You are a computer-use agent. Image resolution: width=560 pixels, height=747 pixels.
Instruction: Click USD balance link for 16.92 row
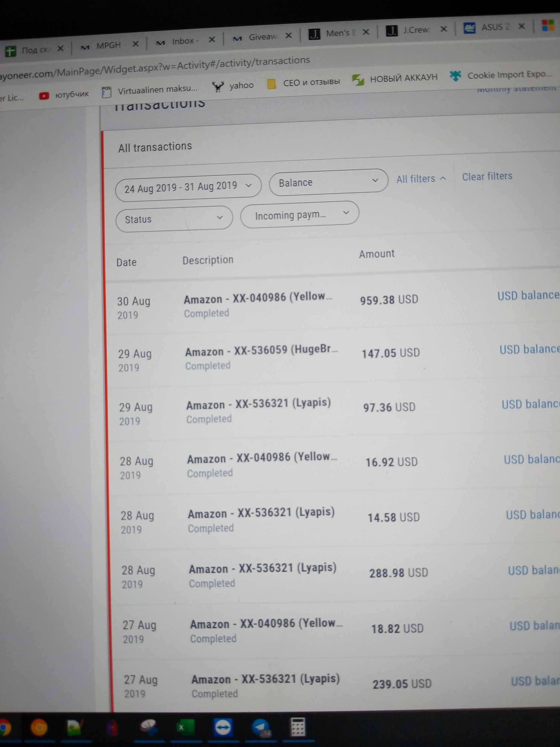tap(532, 459)
